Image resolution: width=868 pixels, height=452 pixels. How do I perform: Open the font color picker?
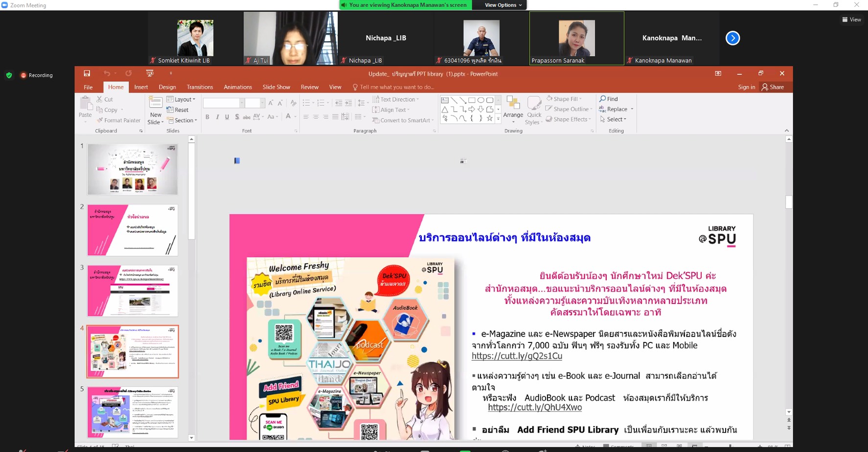(x=289, y=117)
